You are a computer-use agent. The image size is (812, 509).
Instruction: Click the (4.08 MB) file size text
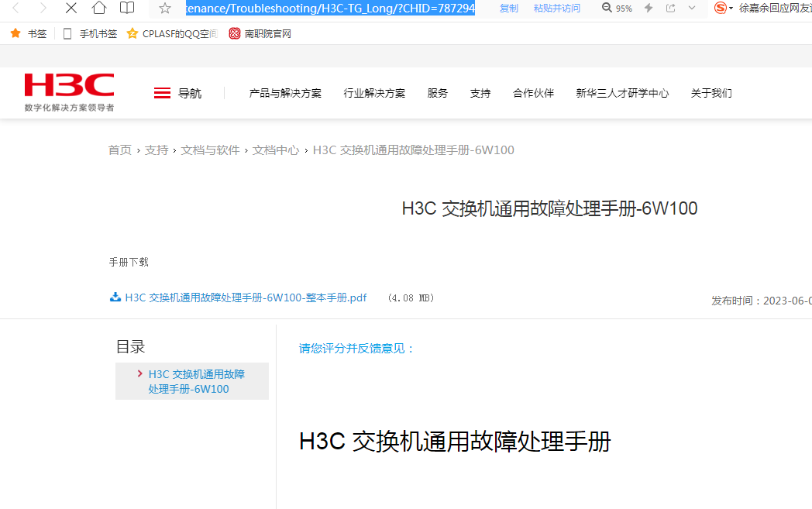point(411,297)
